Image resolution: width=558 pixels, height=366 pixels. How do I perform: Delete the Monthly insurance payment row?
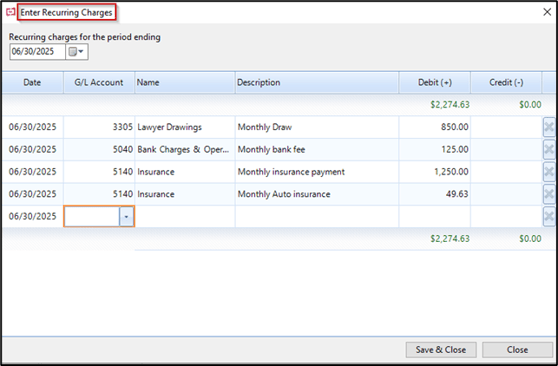coord(549,172)
